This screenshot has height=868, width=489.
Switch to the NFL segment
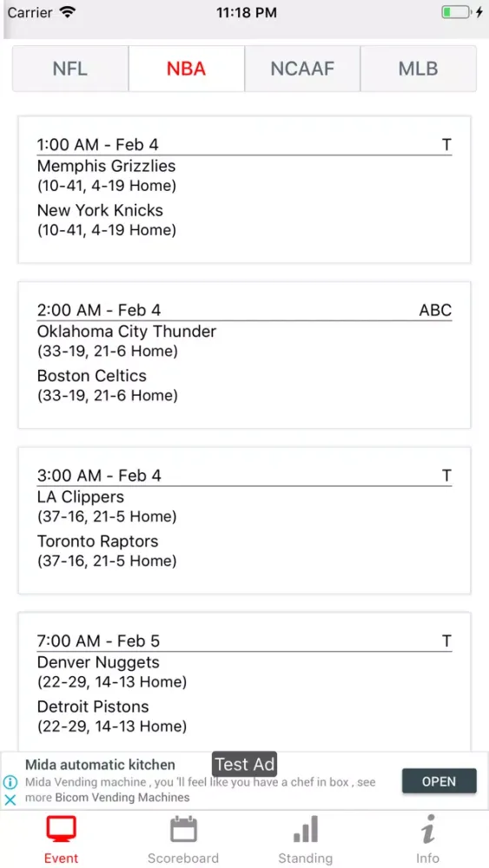click(x=70, y=69)
